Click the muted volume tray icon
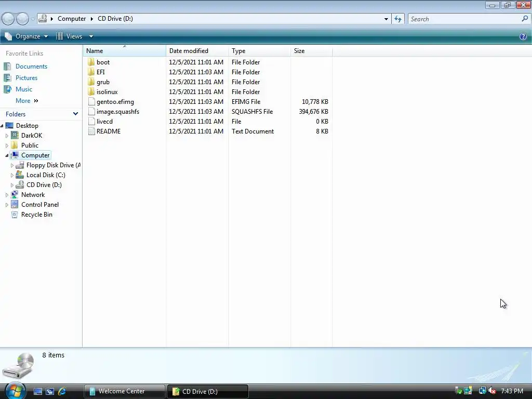This screenshot has width=532, height=399. (492, 391)
